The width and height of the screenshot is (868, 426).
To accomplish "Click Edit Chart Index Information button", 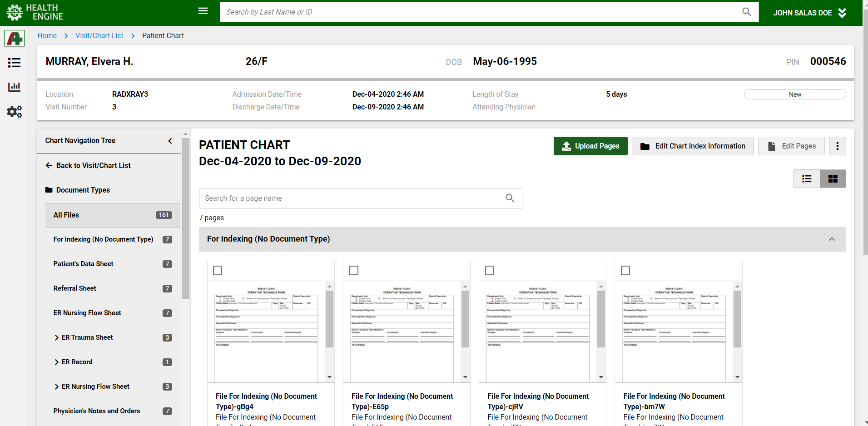I will (x=692, y=146).
